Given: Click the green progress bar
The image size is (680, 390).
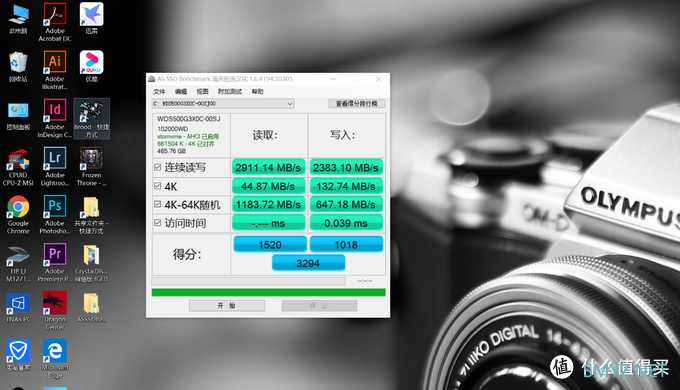Looking at the screenshot, I should (x=268, y=292).
